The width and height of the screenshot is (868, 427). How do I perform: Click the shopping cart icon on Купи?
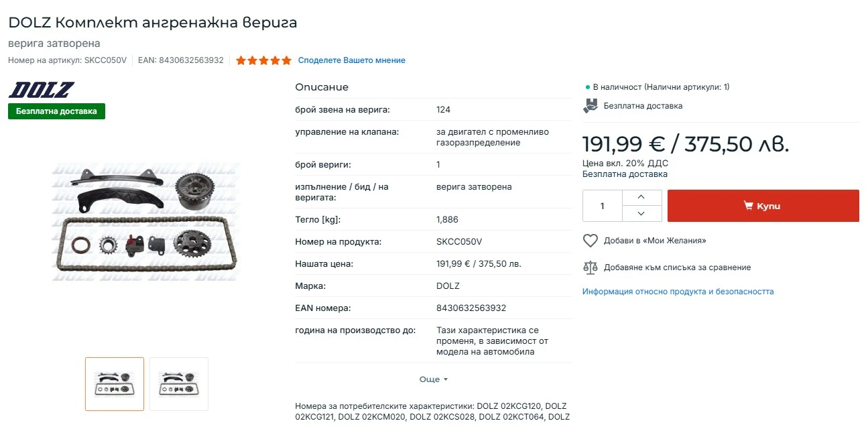[749, 206]
